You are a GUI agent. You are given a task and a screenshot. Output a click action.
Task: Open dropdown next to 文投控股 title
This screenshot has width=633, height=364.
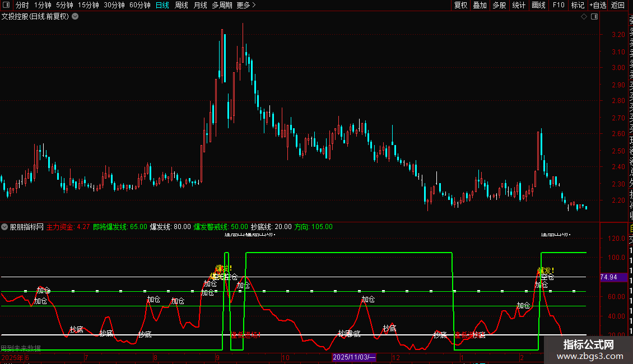coord(75,17)
